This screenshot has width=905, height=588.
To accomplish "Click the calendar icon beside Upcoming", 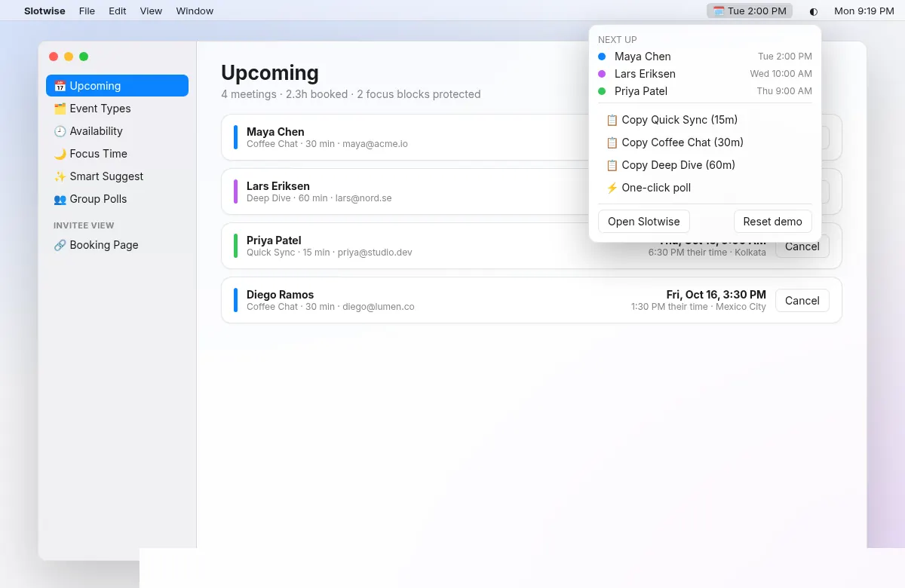I will 60,86.
